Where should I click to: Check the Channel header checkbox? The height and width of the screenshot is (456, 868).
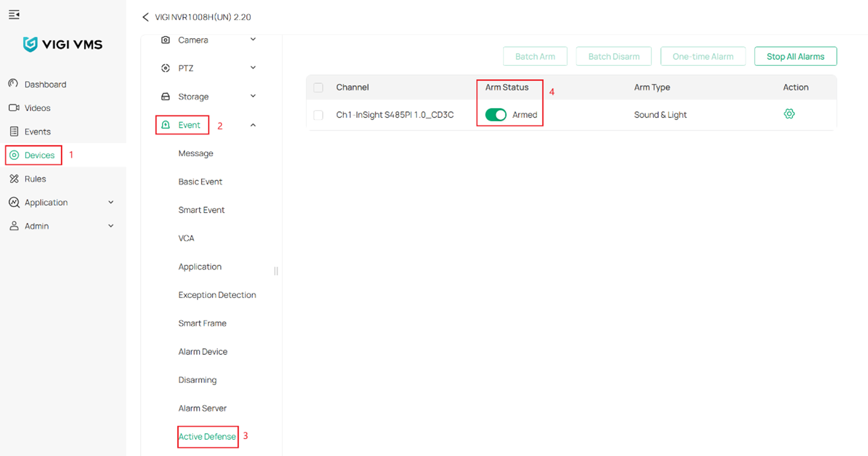click(318, 87)
